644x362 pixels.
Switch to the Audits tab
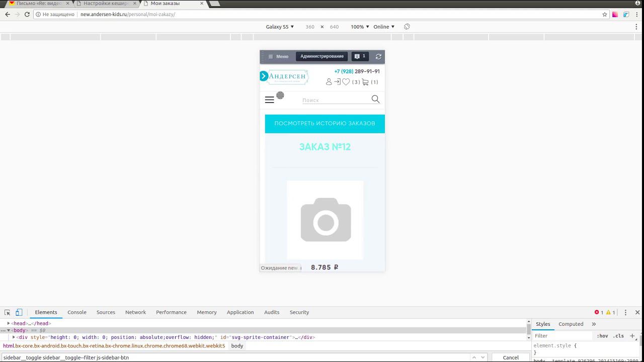[272, 312]
